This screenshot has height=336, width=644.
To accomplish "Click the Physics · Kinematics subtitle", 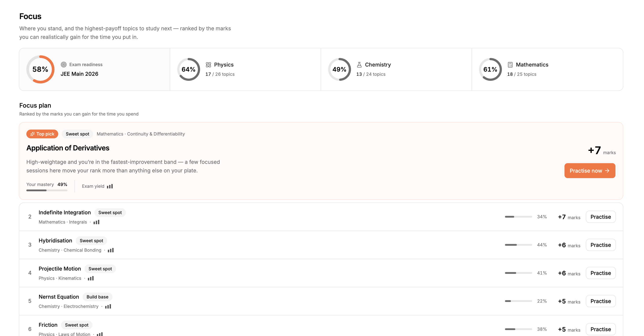I will [x=60, y=278].
